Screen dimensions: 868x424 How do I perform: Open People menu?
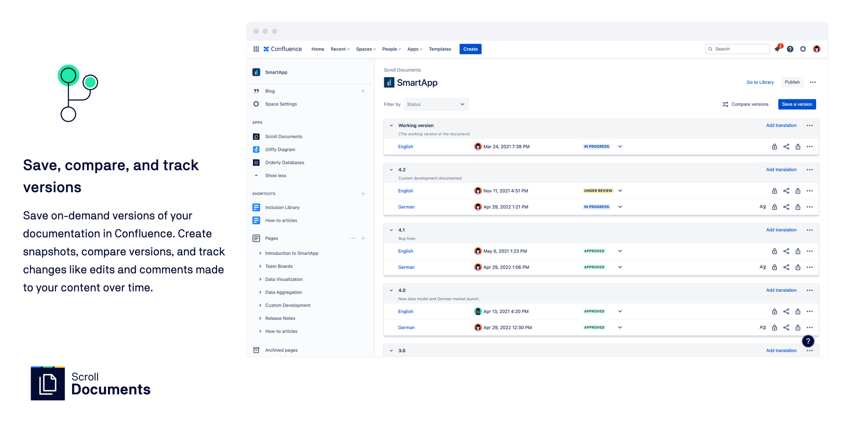(x=391, y=49)
